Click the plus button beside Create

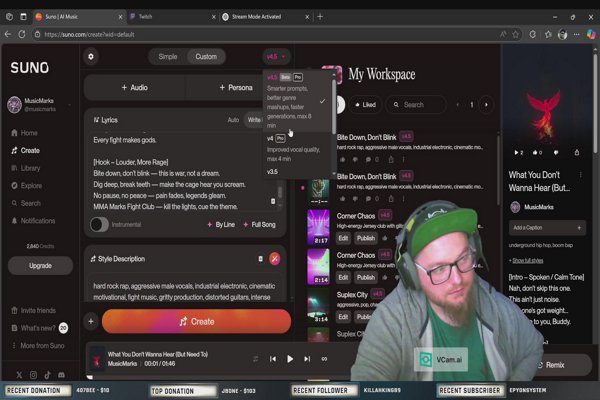coord(91,322)
